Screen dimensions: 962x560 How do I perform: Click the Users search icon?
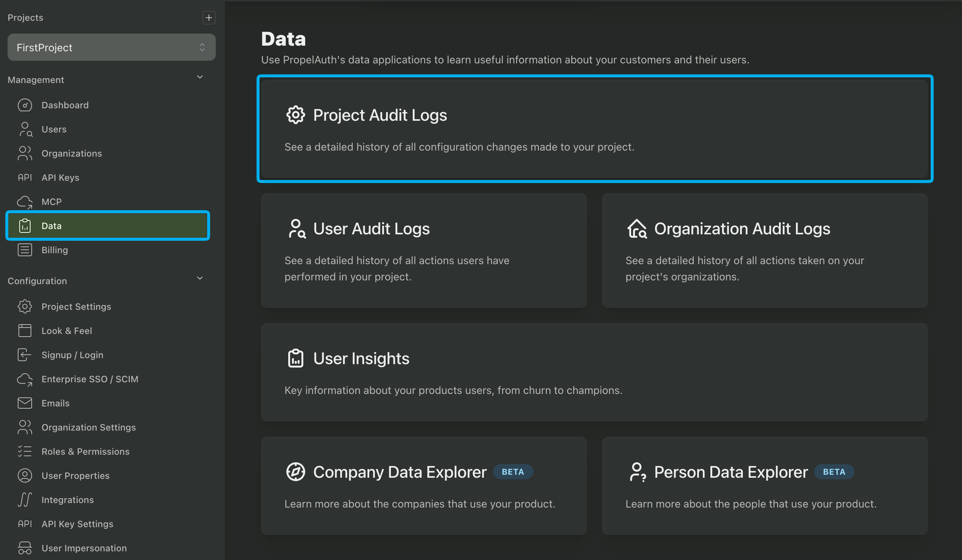click(25, 129)
